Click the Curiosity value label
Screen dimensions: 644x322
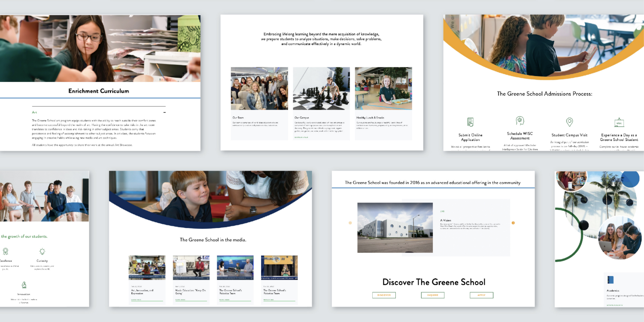[x=42, y=261]
